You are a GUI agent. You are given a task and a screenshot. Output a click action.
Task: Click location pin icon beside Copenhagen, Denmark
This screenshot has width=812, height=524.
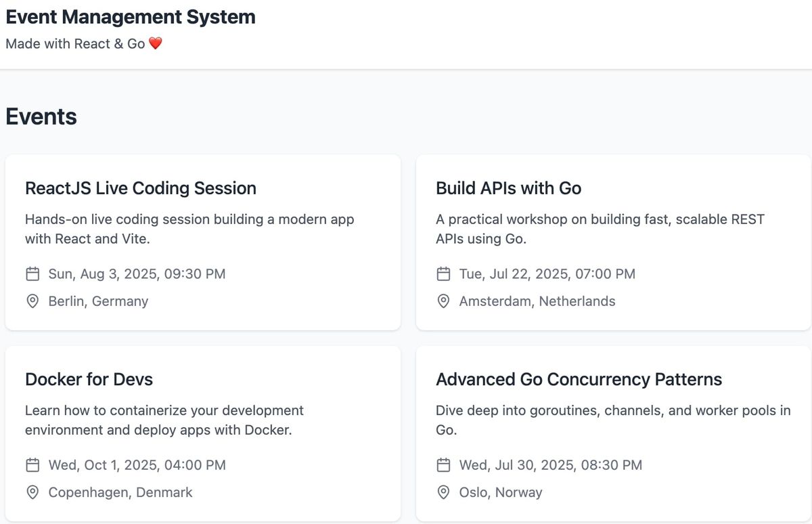(x=32, y=492)
